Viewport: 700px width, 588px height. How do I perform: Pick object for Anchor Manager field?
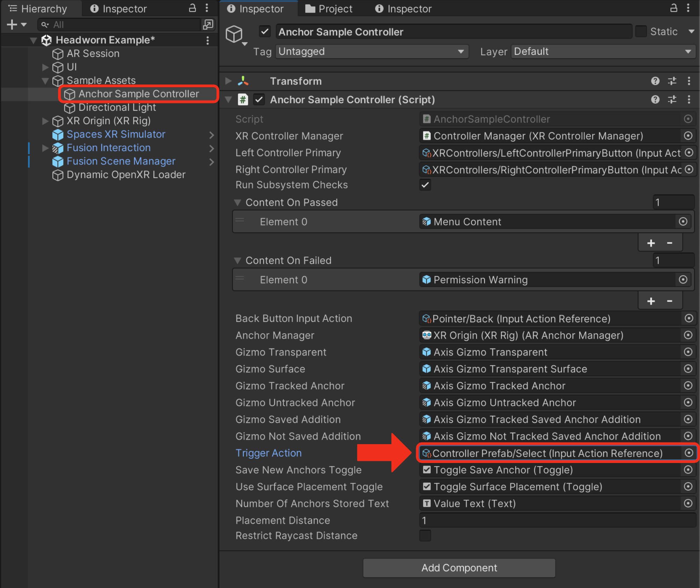(x=688, y=335)
